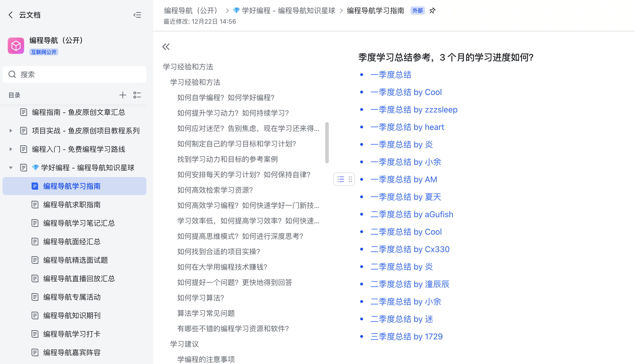Open 二季度总结 by 潼辰辰 link
The image size is (635, 364).
410,284
